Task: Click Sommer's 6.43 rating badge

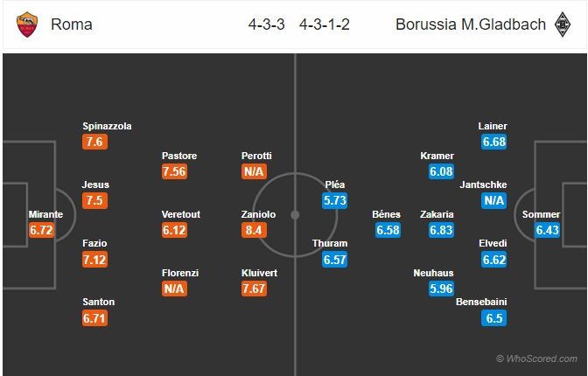Action: coord(547,230)
